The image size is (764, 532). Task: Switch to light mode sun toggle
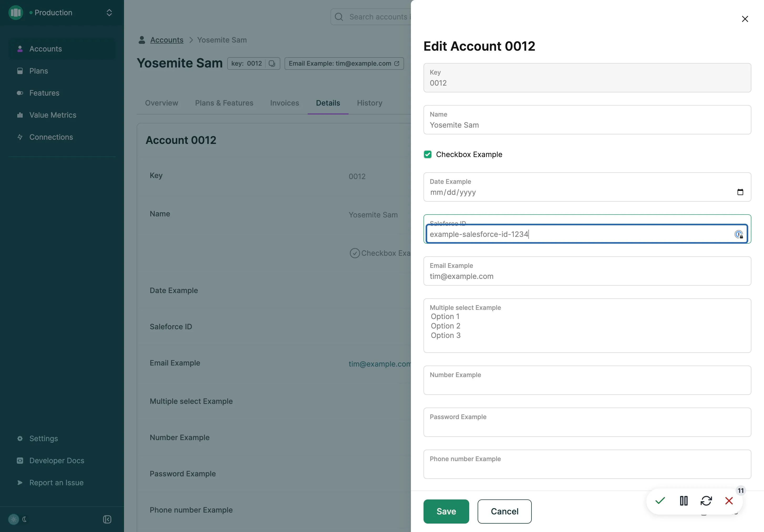click(x=14, y=519)
